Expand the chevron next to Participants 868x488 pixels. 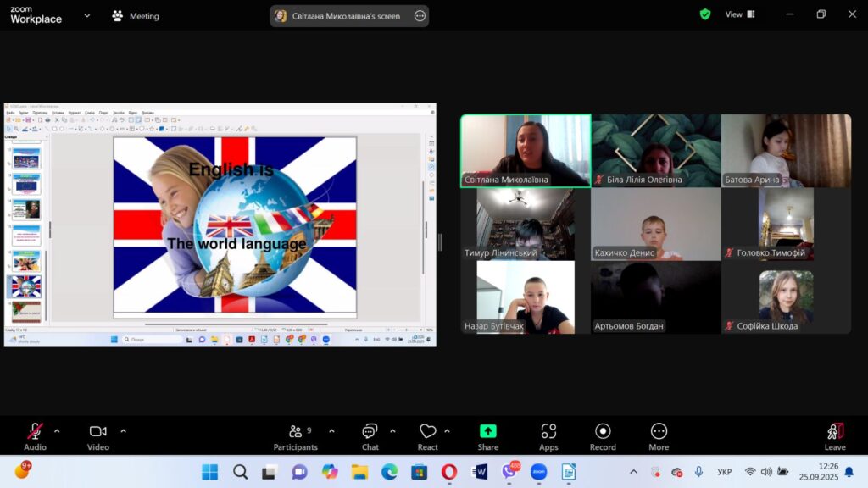tap(331, 430)
